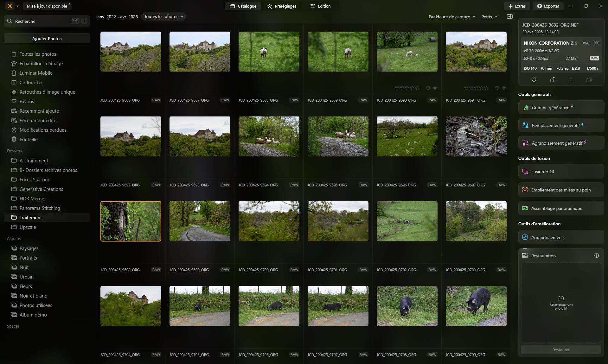The width and height of the screenshot is (608, 364).
Task: Mark JCD_200425_9692 as favorite with the heart
Action: [x=534, y=80]
